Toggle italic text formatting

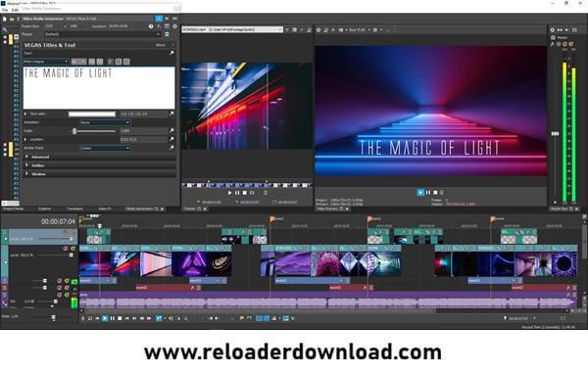coord(100,62)
